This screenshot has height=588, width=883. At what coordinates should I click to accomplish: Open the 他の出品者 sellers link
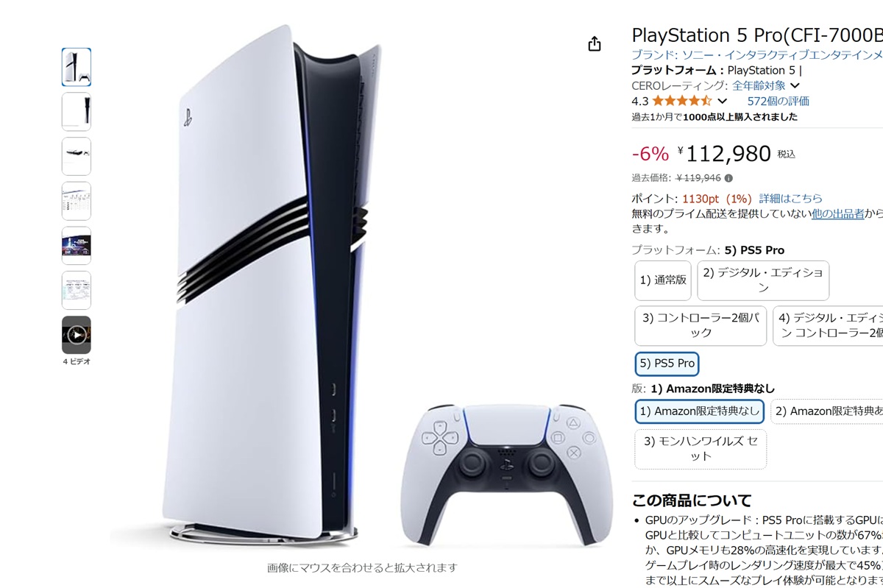pos(837,213)
